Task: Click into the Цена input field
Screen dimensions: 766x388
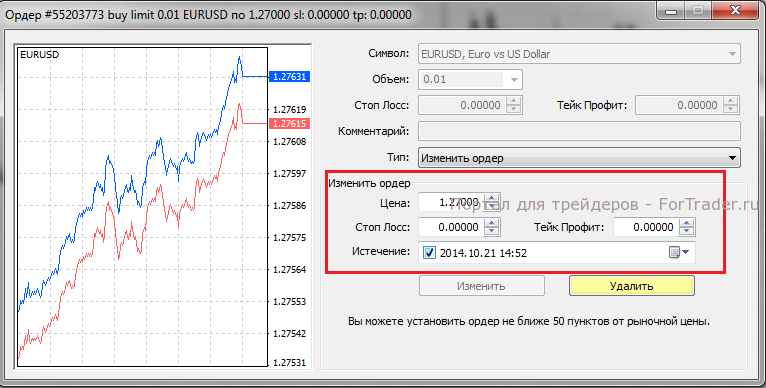Action: click(451, 202)
